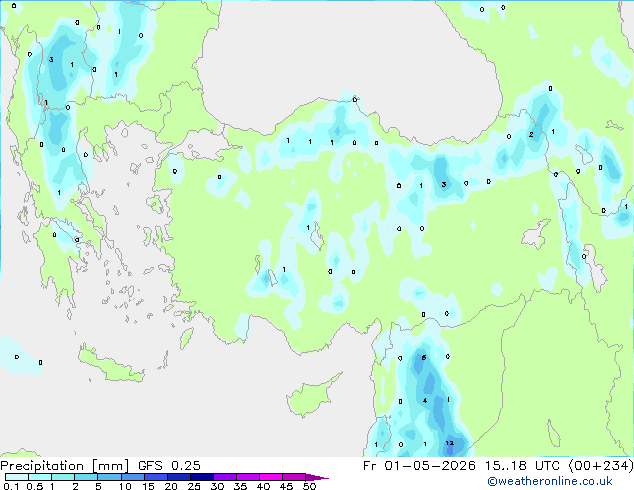
Task: Click the '15' legend scale label
Action: 148,486
